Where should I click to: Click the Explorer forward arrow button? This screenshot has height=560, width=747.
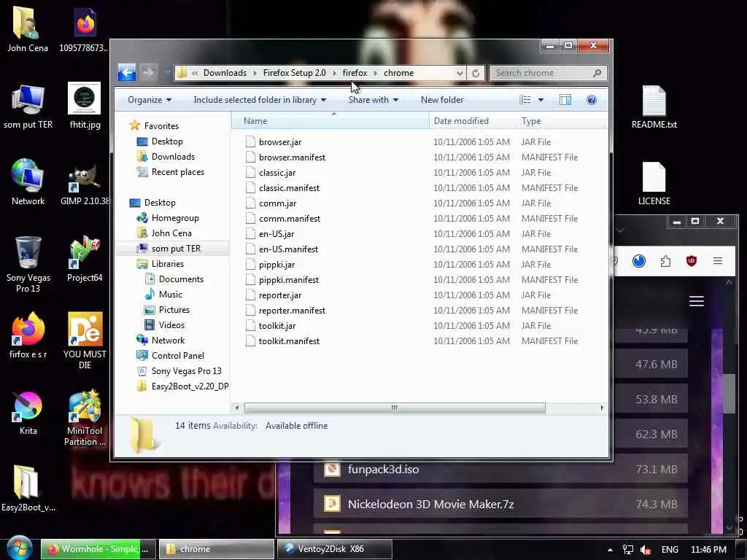(148, 72)
